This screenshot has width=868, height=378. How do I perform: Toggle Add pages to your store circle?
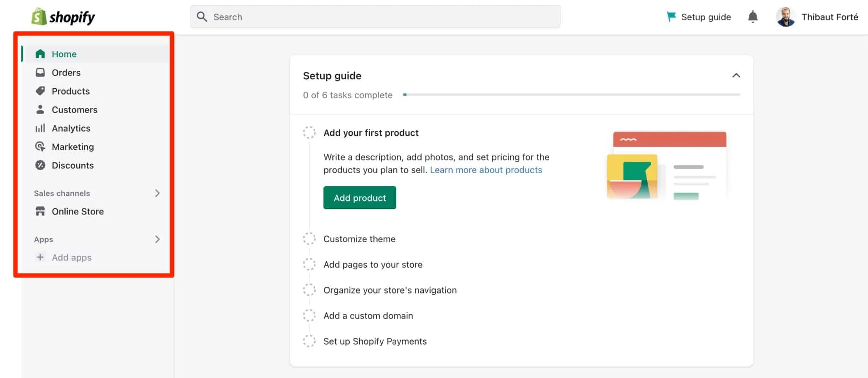[309, 264]
